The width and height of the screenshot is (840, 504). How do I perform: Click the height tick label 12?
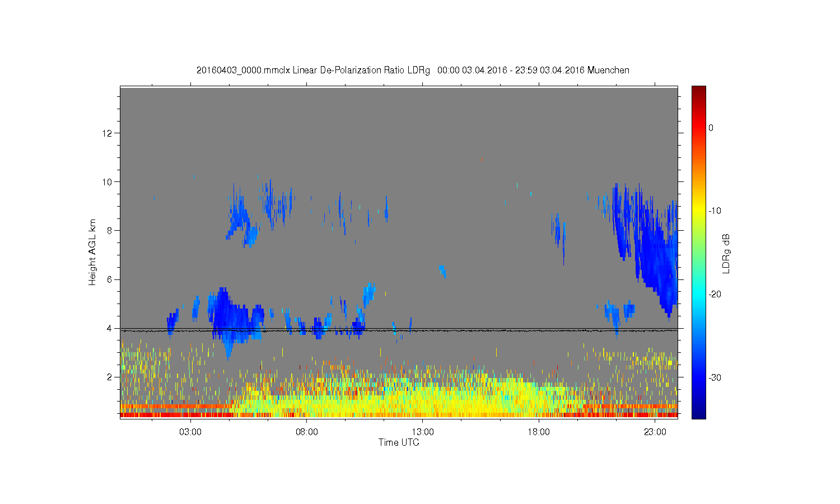pos(109,133)
